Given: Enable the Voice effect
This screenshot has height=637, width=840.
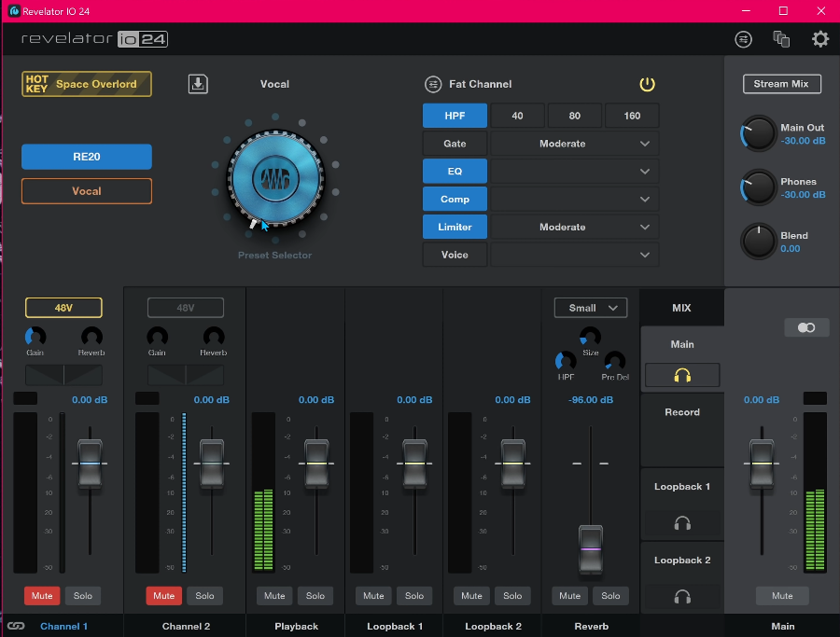Looking at the screenshot, I should pyautogui.click(x=455, y=255).
